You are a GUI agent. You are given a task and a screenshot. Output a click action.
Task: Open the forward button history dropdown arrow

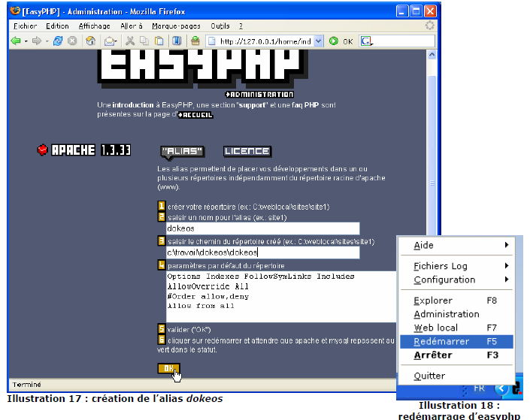coord(47,41)
